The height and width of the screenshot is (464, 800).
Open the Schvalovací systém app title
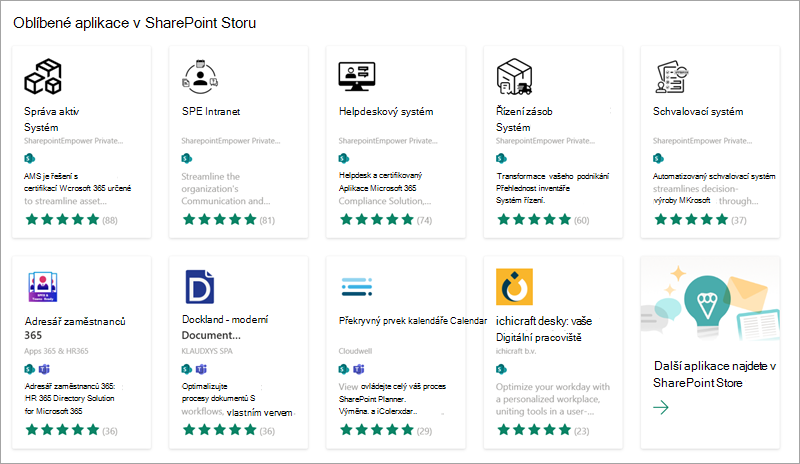pos(698,111)
